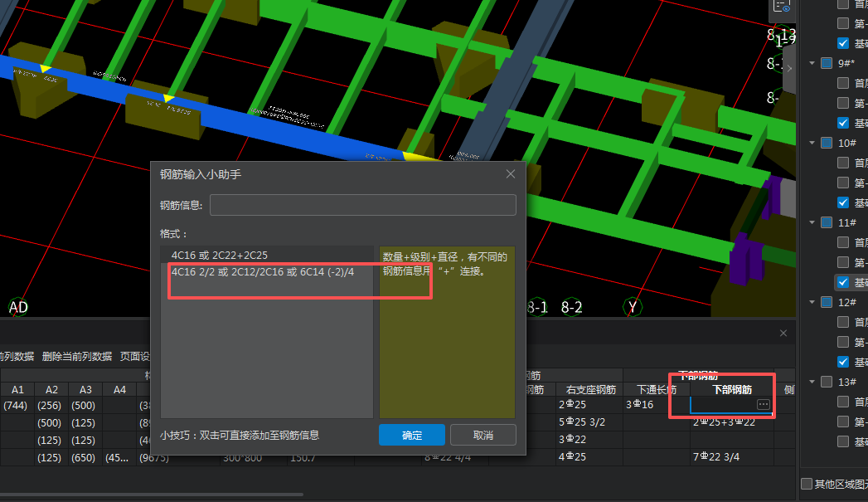This screenshot has width=868, height=502.
Task: Select the A1 column header
Action: click(x=17, y=388)
